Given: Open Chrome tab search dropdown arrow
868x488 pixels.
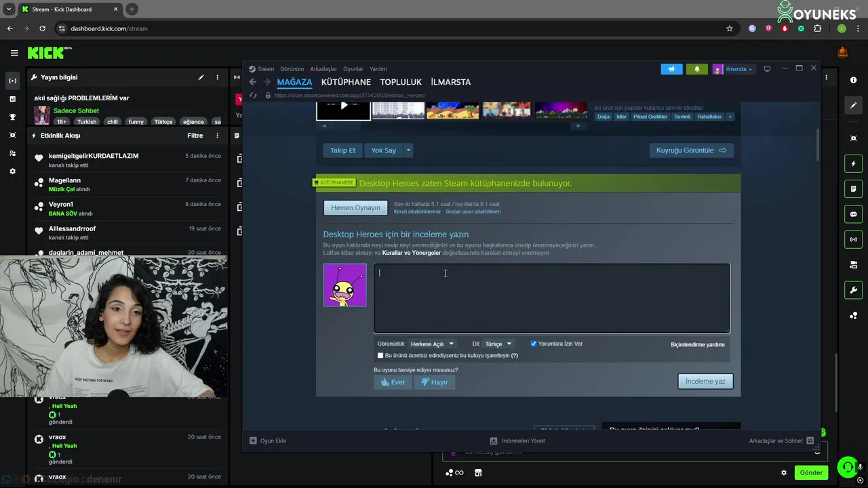Looking at the screenshot, I should (9, 9).
